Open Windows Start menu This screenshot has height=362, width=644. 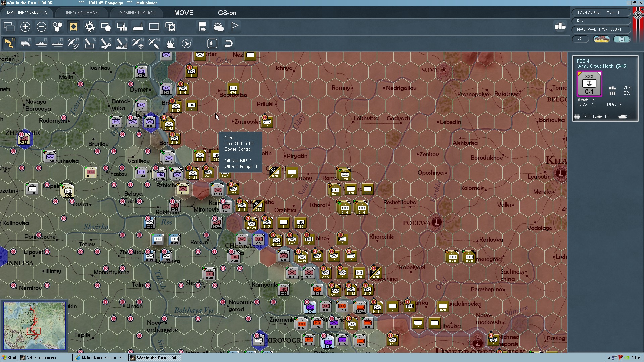coord(9,358)
